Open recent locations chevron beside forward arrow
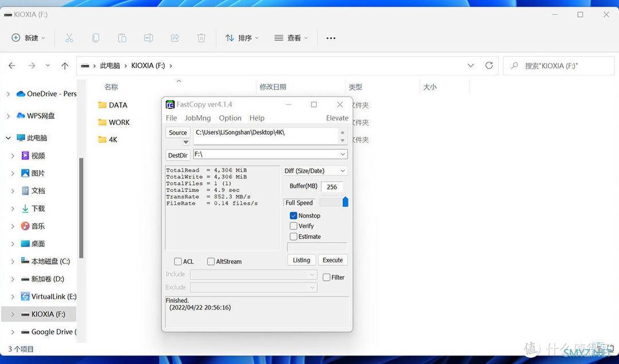619x364 pixels. click(48, 65)
